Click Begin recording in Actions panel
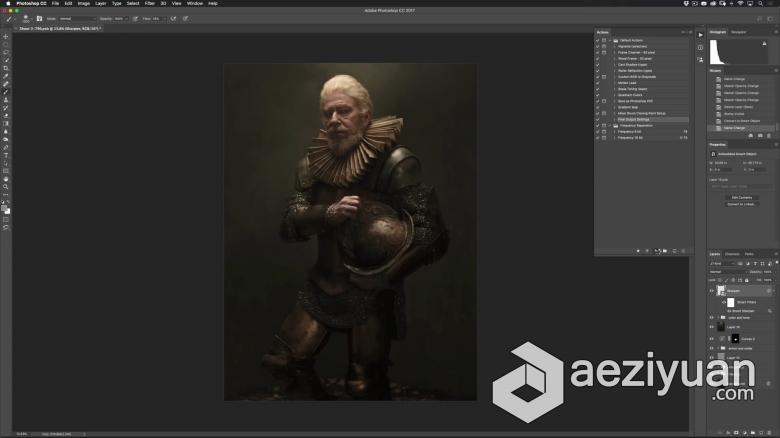This screenshot has width=780, height=438. 647,251
